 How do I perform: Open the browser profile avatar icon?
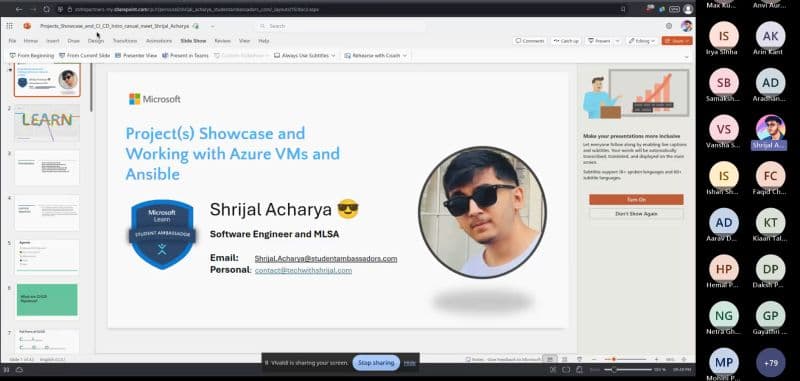click(x=688, y=9)
